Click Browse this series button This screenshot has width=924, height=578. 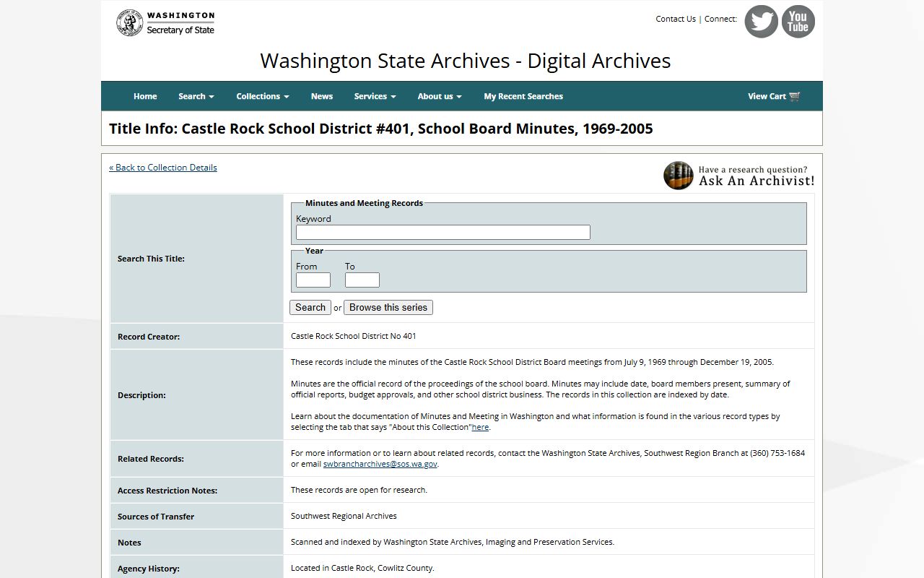click(388, 307)
